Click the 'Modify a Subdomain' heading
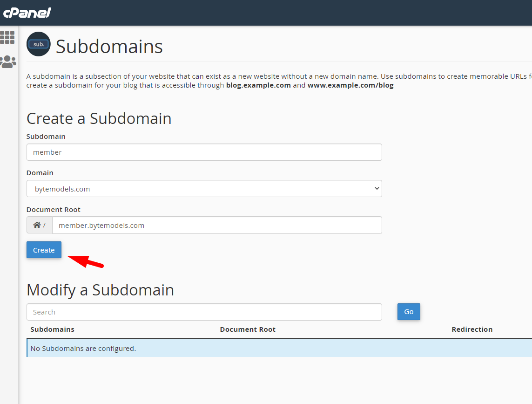This screenshot has height=404, width=532. 100,290
